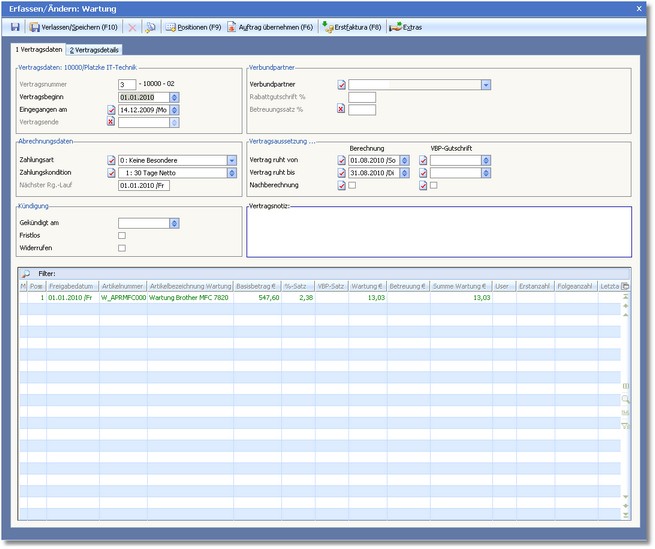Open the Verbundpartner combo box
Screen dimensions: 655x549
click(x=485, y=85)
